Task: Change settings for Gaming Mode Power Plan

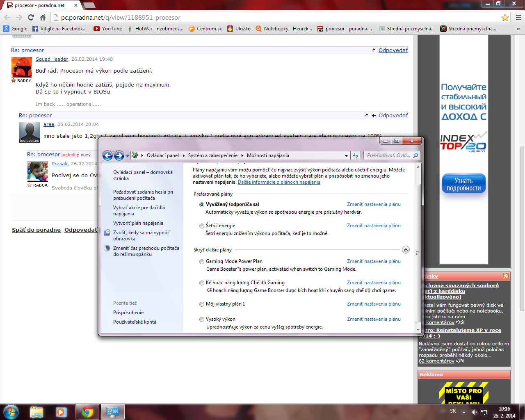Action: click(374, 261)
